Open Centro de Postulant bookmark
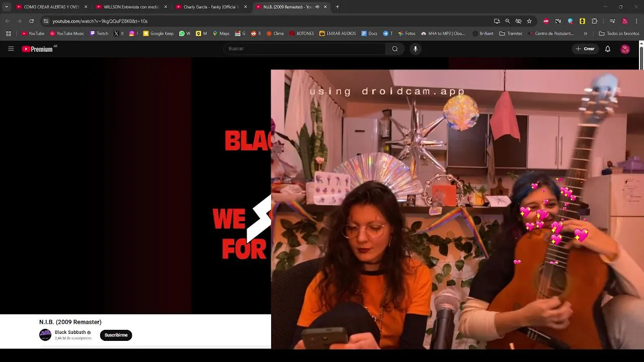This screenshot has height=362, width=644. pos(550,34)
